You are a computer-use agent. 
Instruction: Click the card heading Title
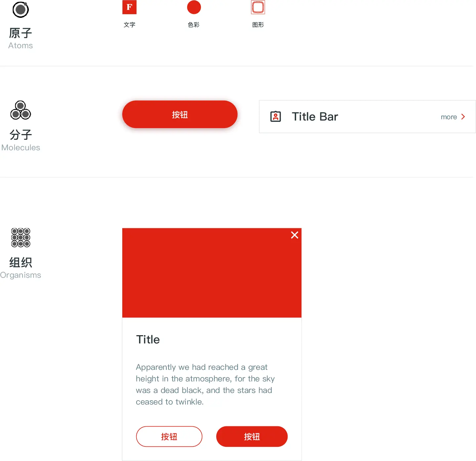click(148, 339)
